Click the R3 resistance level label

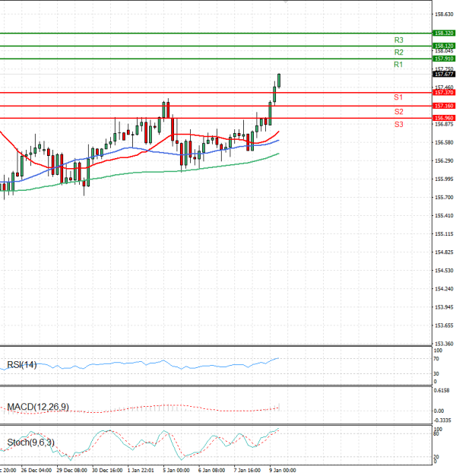tap(398, 40)
